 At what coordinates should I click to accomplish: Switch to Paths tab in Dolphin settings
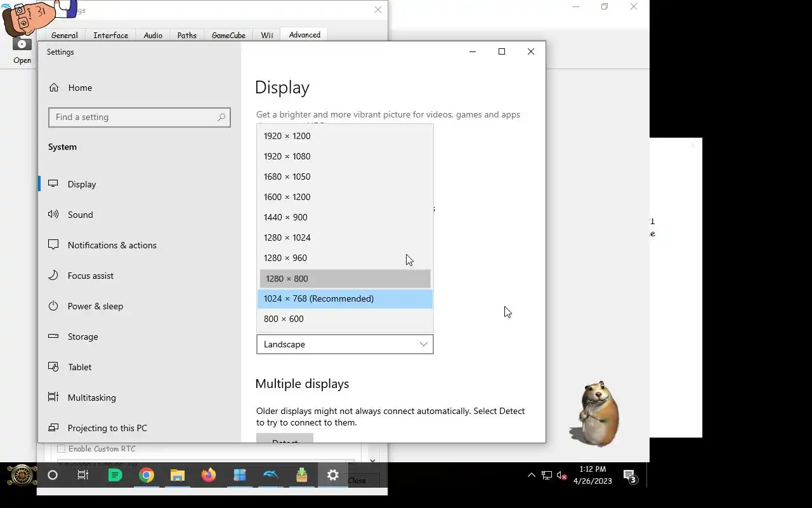point(187,36)
